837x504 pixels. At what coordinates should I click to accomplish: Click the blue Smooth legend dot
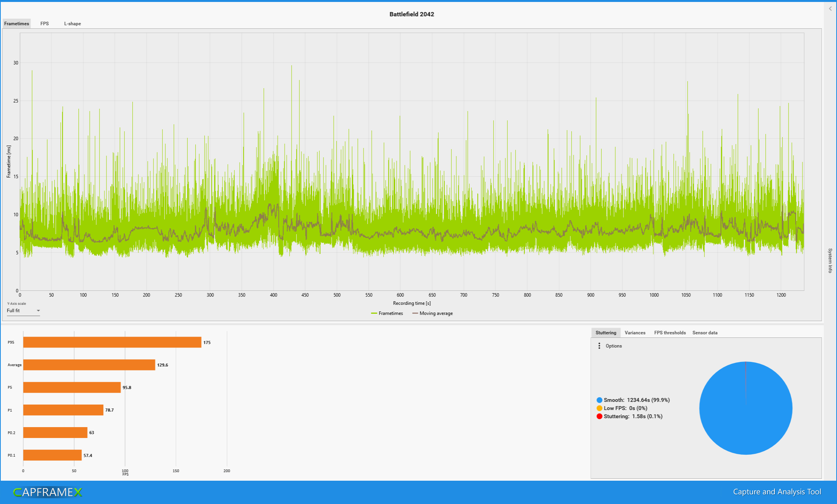[x=599, y=400]
